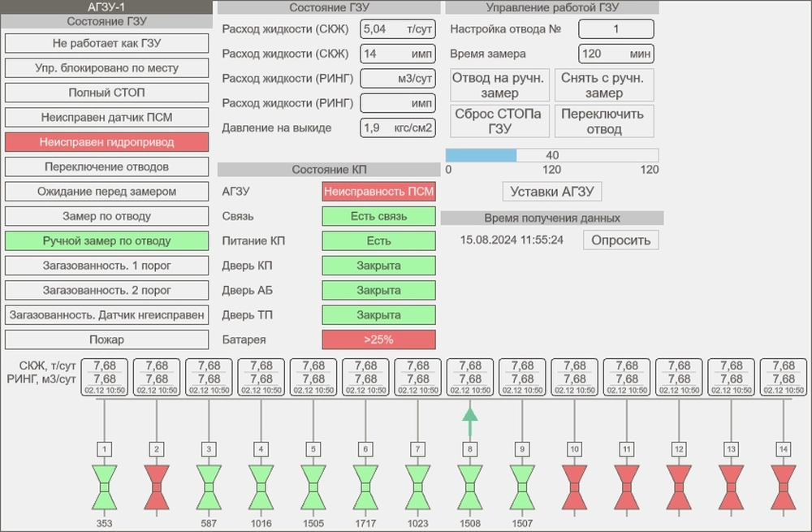
Task: Select the red valve icon for outlet 2
Action: tap(157, 487)
